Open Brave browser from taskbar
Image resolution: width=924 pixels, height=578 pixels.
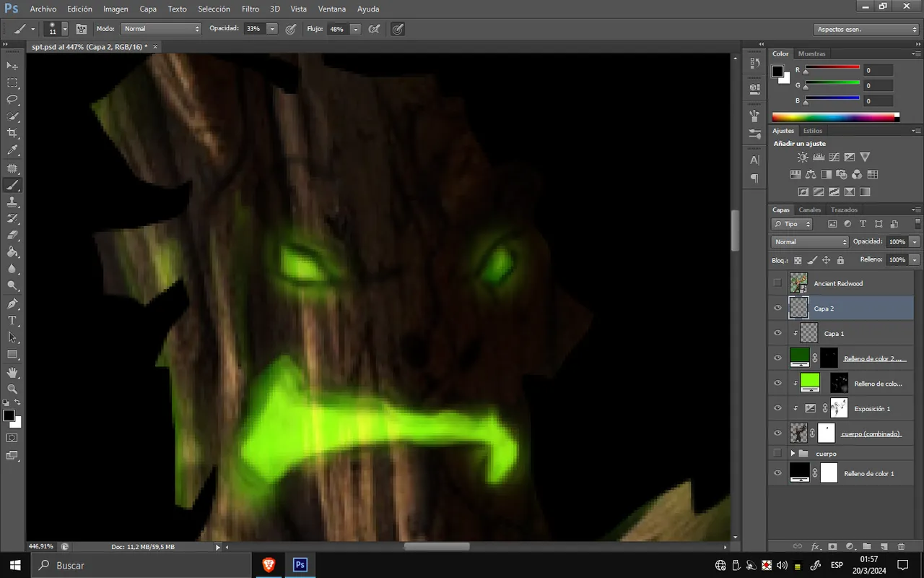[x=269, y=565]
